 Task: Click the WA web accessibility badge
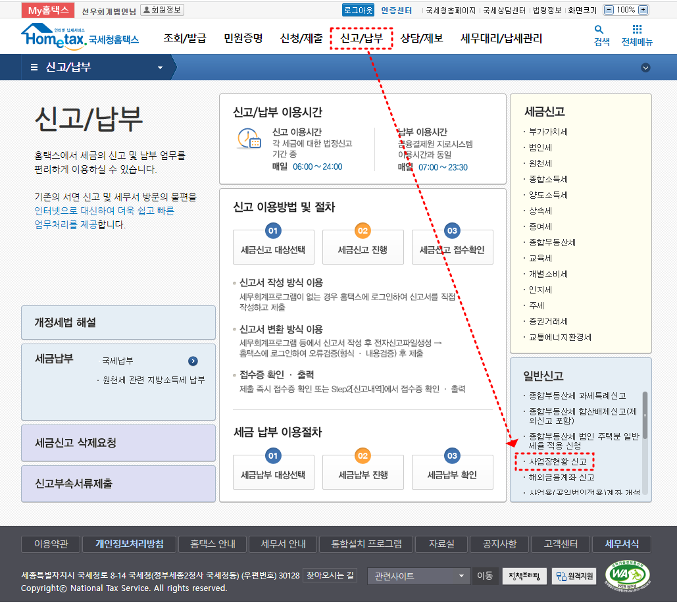point(628,575)
